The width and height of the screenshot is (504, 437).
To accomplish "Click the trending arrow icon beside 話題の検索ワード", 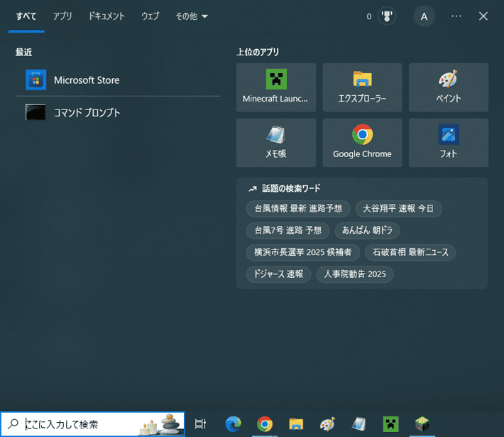I will click(253, 189).
